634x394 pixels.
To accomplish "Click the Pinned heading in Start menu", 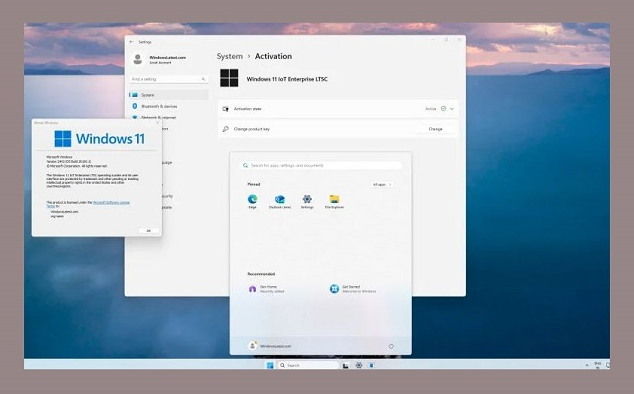I will point(254,184).
